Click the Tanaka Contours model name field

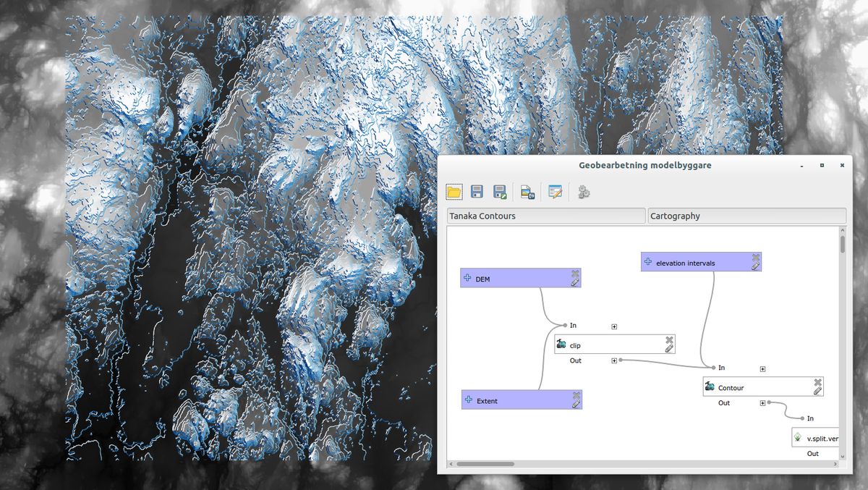pyautogui.click(x=545, y=216)
